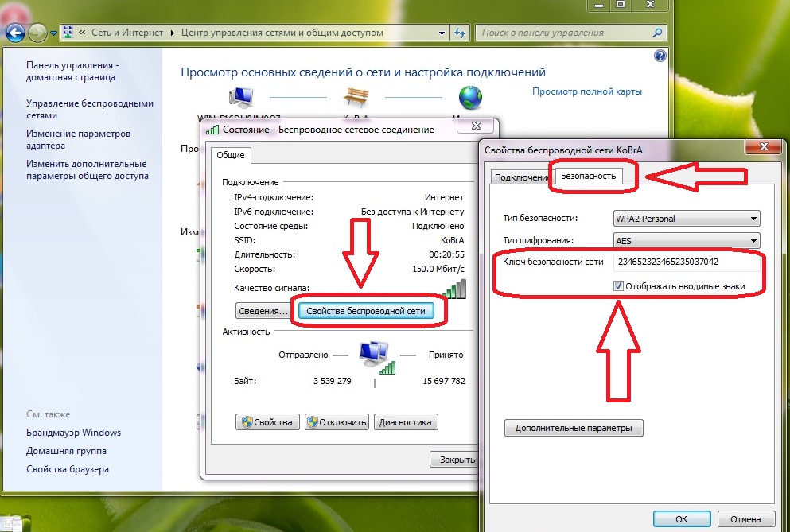Click the globe Internet icon in network map
The width and height of the screenshot is (790, 532).
point(470,99)
